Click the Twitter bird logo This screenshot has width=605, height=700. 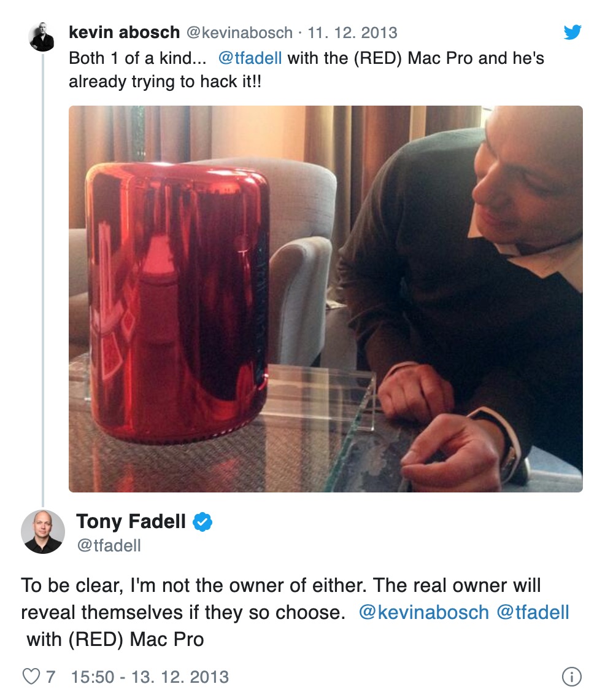click(572, 32)
